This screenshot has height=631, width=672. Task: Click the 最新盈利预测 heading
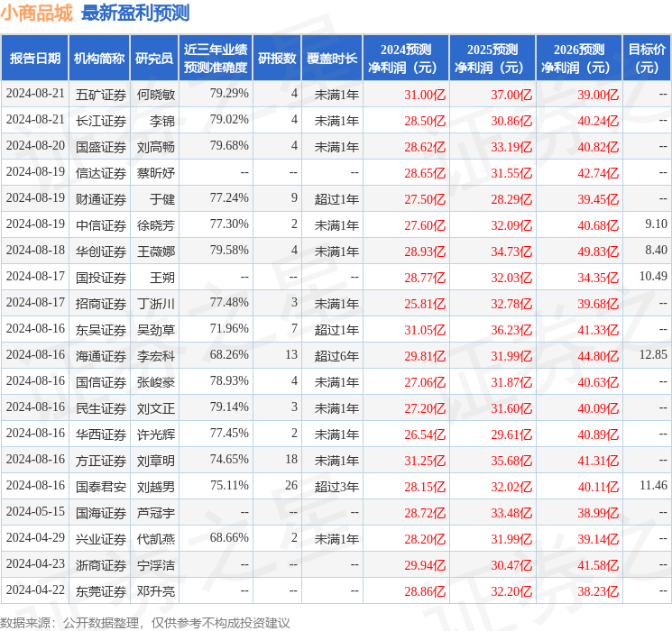tap(135, 14)
